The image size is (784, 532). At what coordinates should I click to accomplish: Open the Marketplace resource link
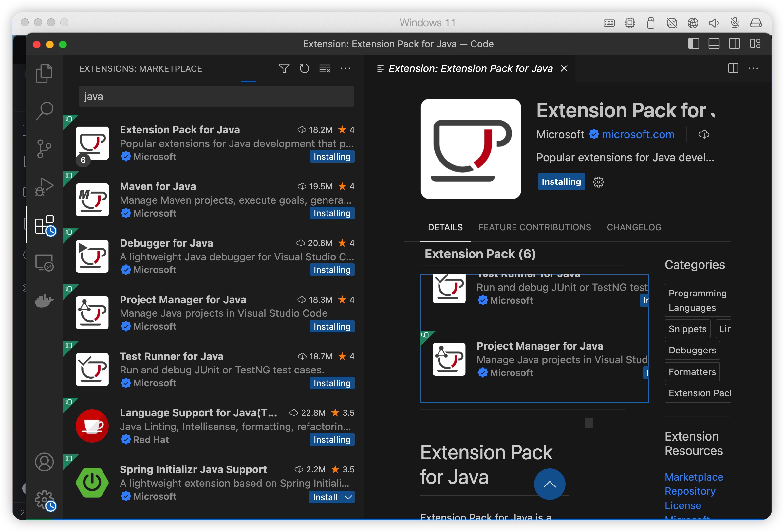click(694, 477)
